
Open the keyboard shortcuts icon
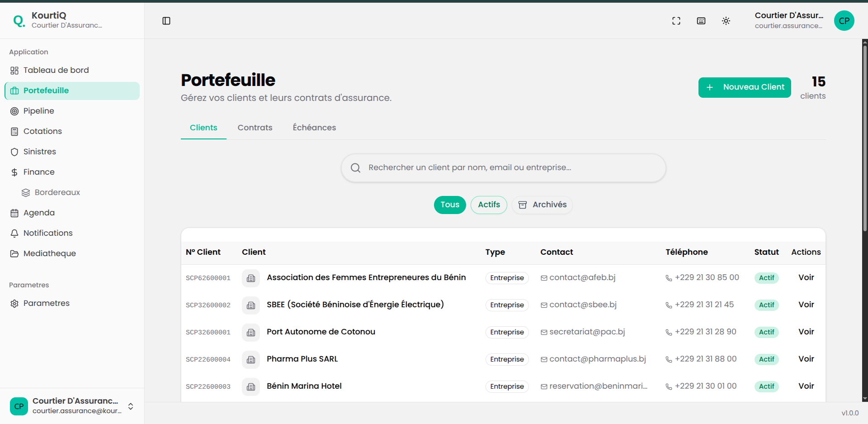pyautogui.click(x=701, y=21)
